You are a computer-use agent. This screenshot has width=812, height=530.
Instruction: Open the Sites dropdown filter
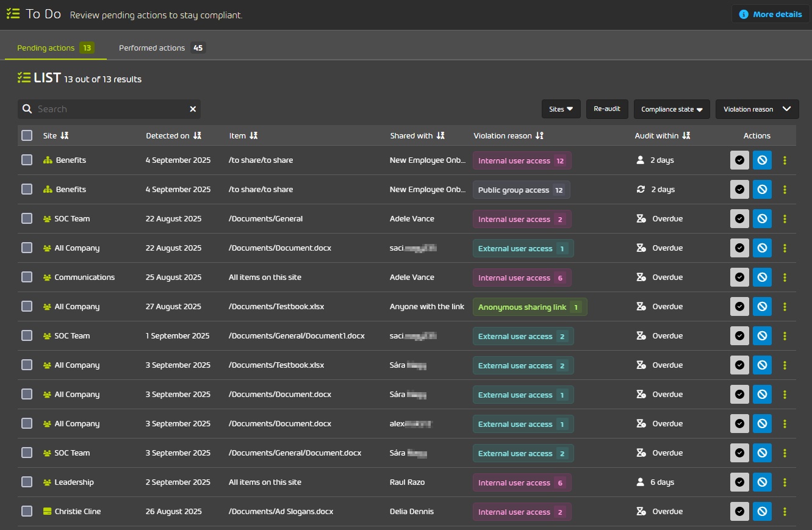pos(561,109)
